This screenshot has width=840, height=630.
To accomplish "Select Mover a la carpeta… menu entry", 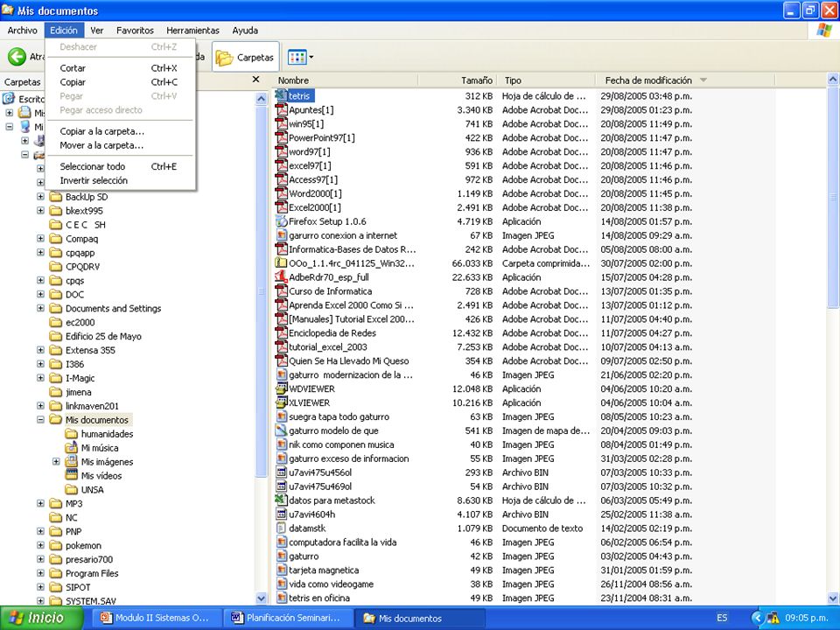I will [120, 145].
